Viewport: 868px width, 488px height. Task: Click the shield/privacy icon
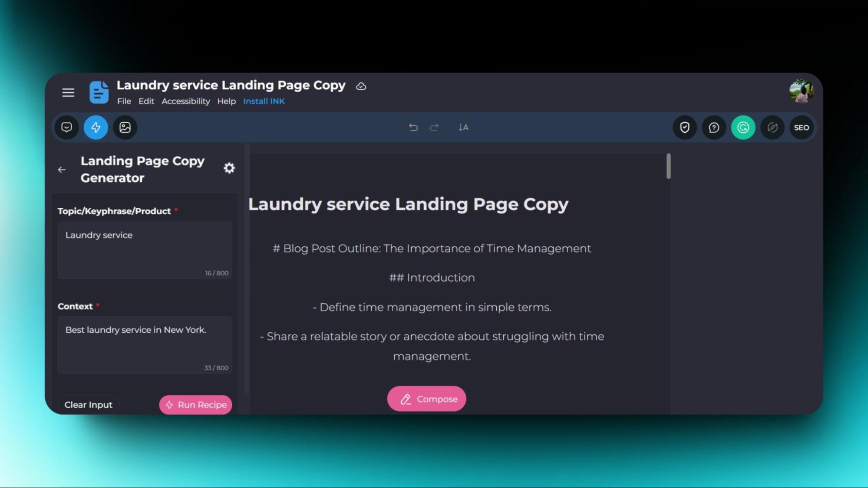pyautogui.click(x=684, y=127)
